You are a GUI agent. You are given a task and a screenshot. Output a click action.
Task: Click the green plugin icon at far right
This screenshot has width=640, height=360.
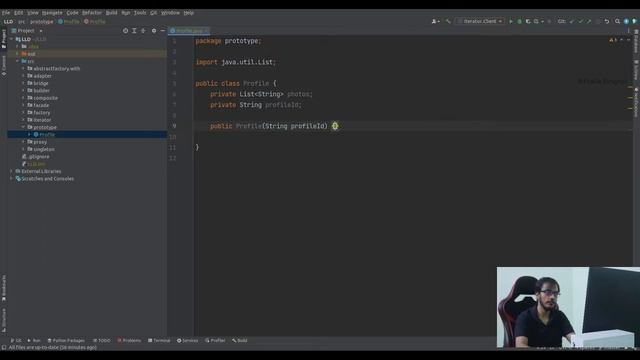(634, 21)
